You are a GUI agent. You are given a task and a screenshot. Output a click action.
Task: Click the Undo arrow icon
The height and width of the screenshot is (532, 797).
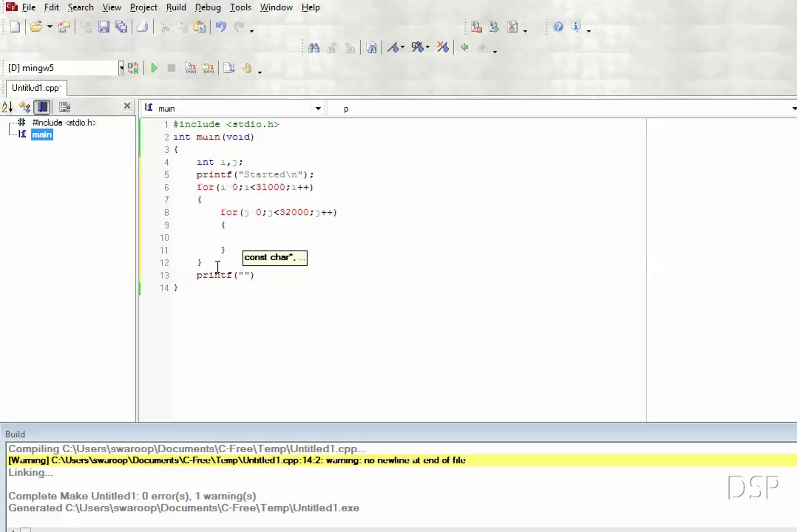click(x=221, y=27)
